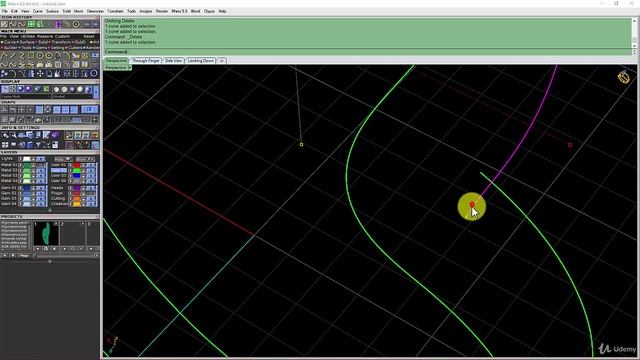Viewport: 640px width, 360px height.
Task: Open the Surface menu in the menu bar
Action: [x=52, y=11]
